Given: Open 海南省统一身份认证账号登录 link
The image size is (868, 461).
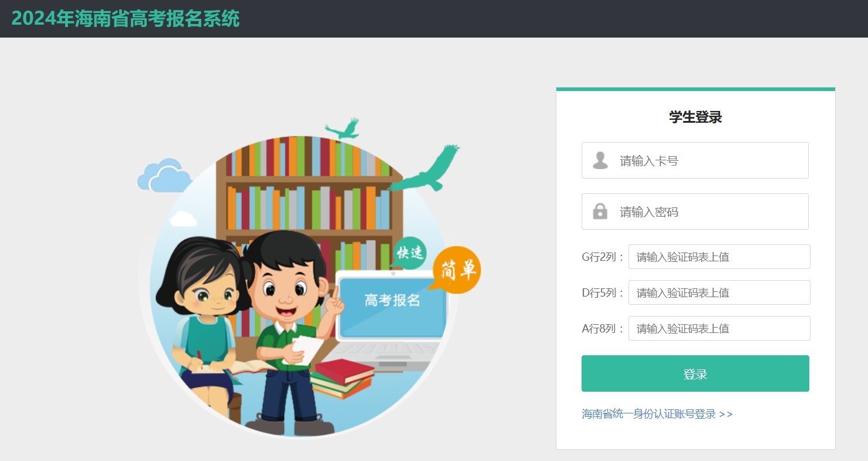Looking at the screenshot, I should pyautogui.click(x=657, y=414).
